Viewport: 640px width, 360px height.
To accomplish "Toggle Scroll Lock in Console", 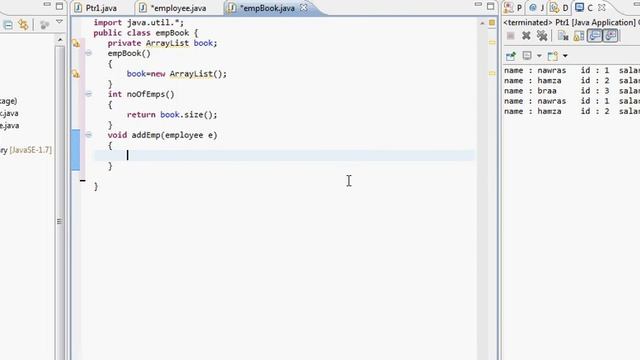I will [579, 36].
